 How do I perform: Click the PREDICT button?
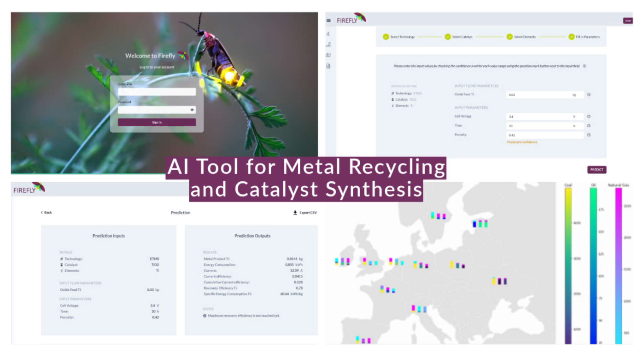tap(597, 170)
